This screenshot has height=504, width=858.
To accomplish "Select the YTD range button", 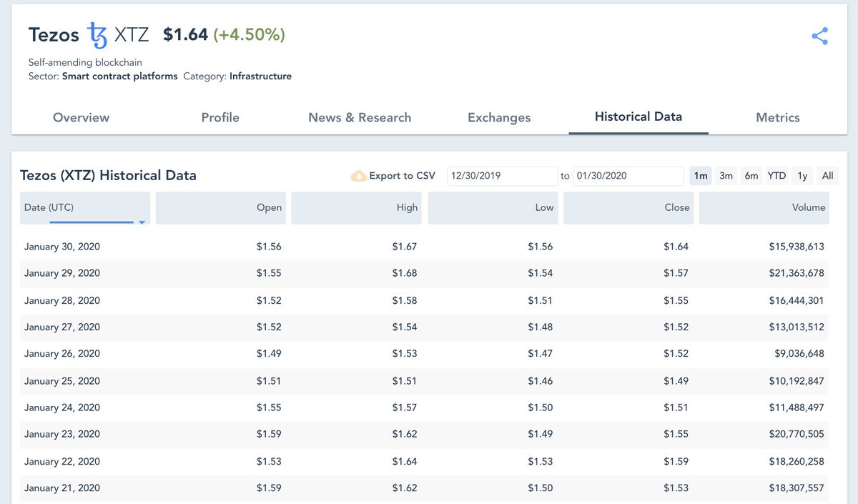I will [x=776, y=176].
